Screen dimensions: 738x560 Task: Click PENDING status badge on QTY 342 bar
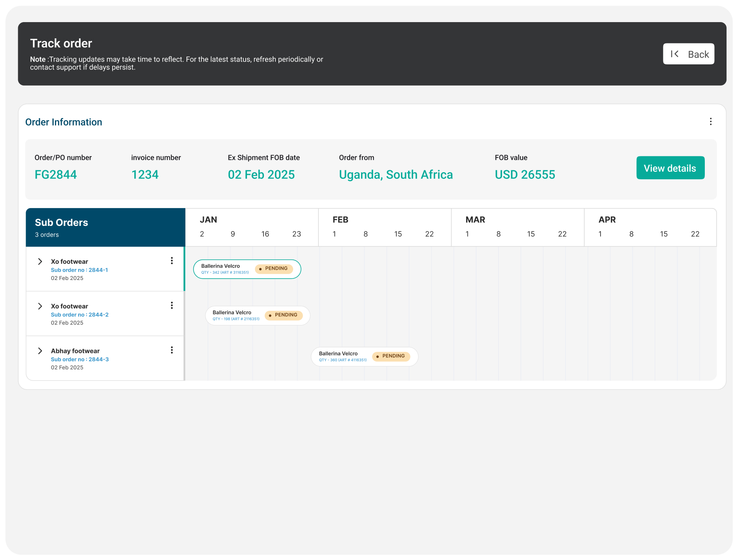coord(274,269)
